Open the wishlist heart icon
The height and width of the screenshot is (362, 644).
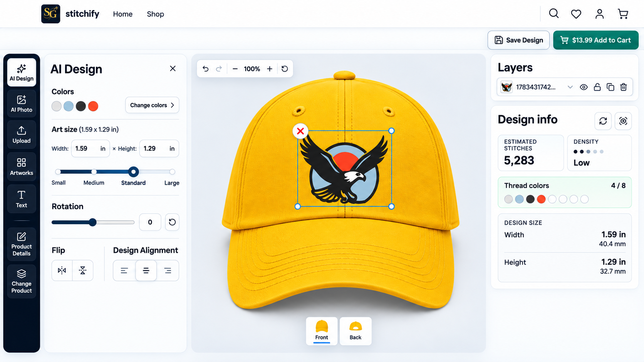click(x=576, y=14)
